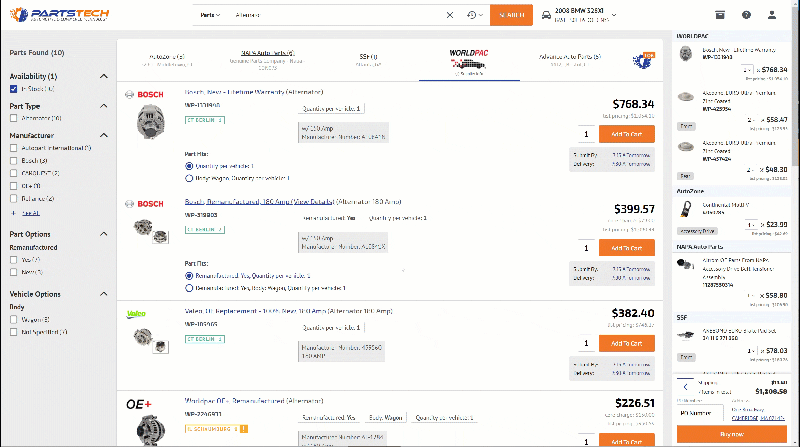Add the $768.34 Bosch alternator to cart
This screenshot has height=447, width=800.
[627, 134]
